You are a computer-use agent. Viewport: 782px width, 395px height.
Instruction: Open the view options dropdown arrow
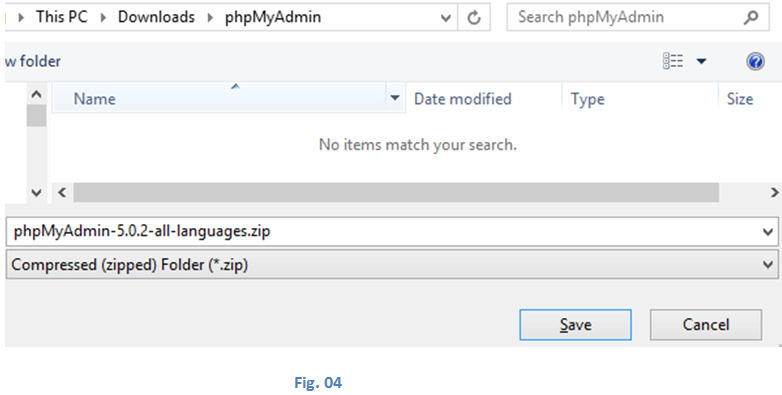[701, 61]
